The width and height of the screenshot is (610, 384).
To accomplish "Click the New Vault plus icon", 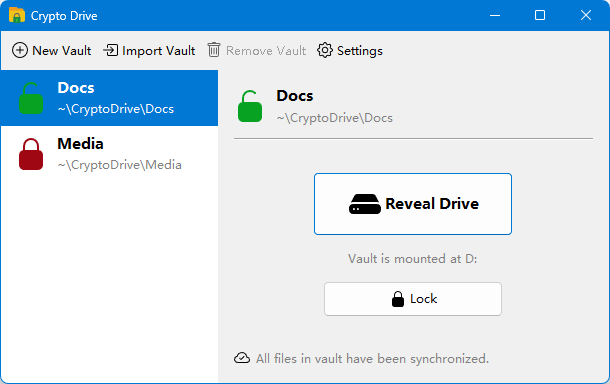I will pyautogui.click(x=20, y=50).
